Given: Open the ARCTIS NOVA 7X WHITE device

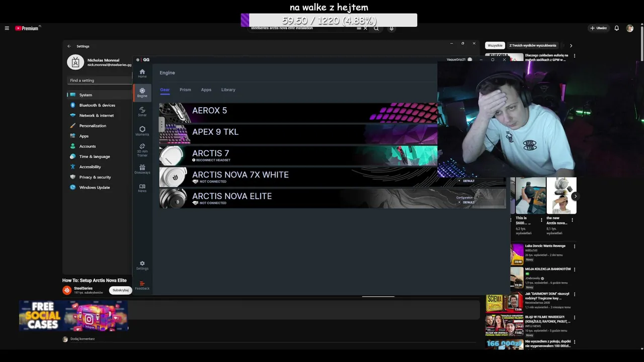Looking at the screenshot, I should [x=333, y=177].
